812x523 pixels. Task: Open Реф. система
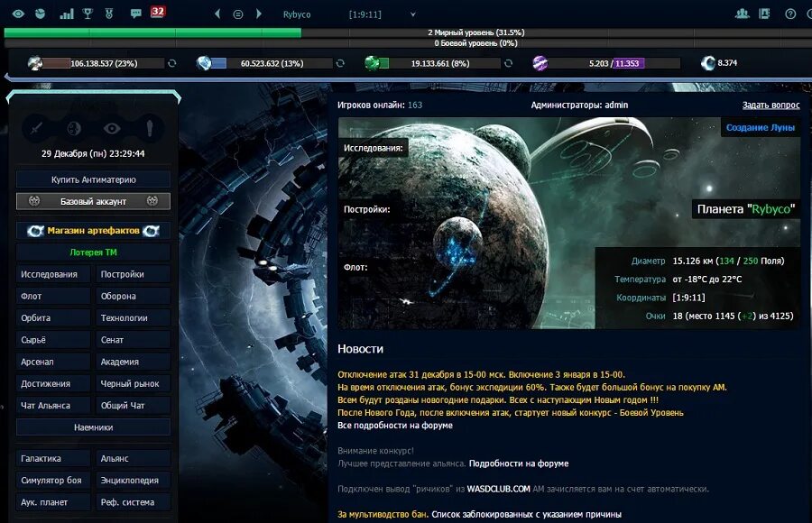click(x=134, y=501)
